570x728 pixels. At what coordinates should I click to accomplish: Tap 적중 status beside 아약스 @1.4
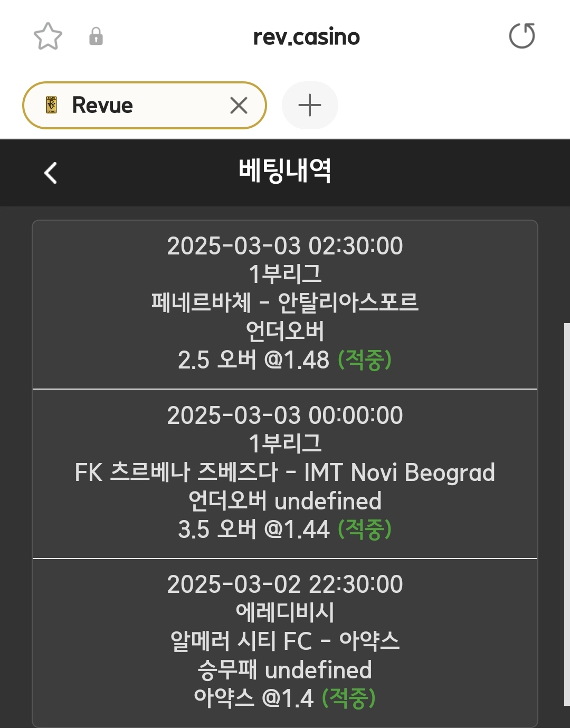point(349,698)
